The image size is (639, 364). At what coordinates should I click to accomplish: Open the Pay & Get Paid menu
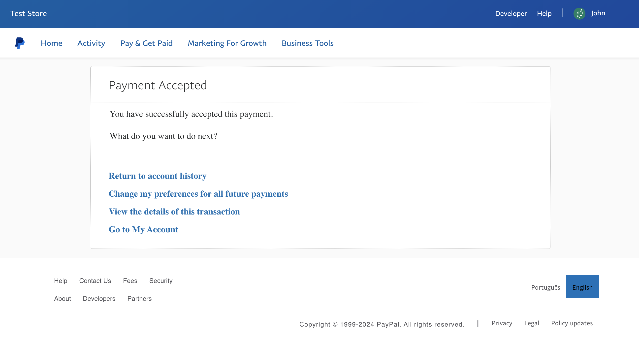pyautogui.click(x=147, y=43)
